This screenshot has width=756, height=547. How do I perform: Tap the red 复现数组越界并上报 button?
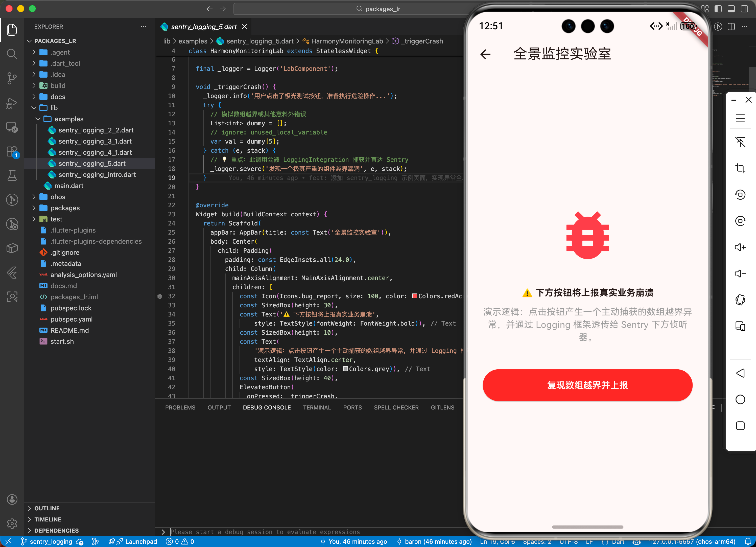587,385
